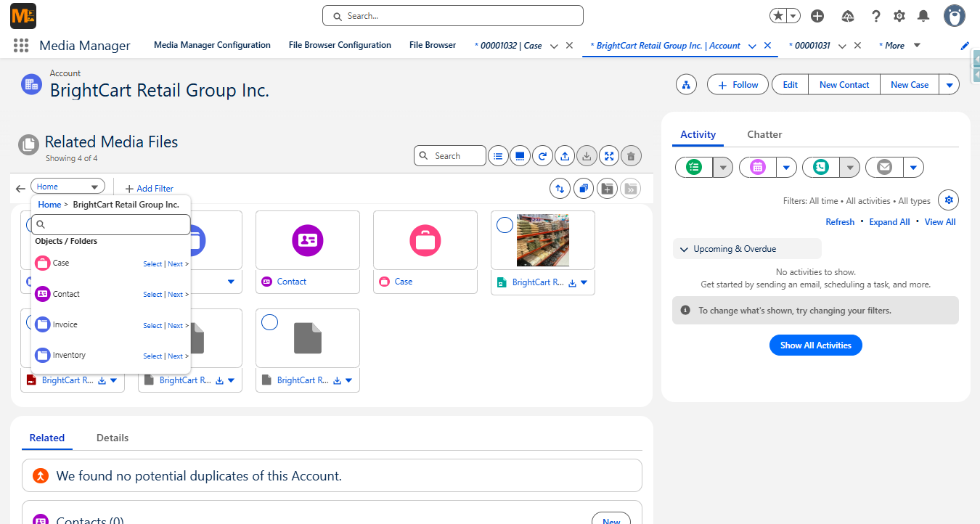The image size is (980, 524).
Task: Open dropdown next to New Case
Action: pos(950,85)
